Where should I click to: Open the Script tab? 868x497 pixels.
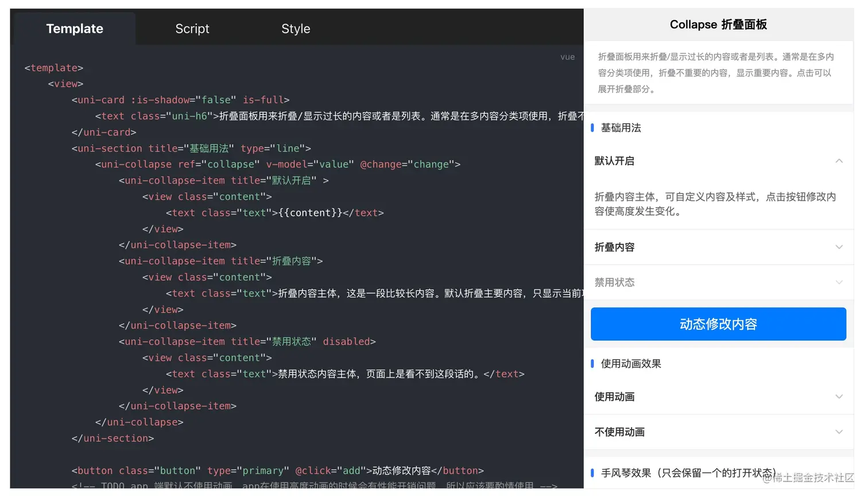192,29
